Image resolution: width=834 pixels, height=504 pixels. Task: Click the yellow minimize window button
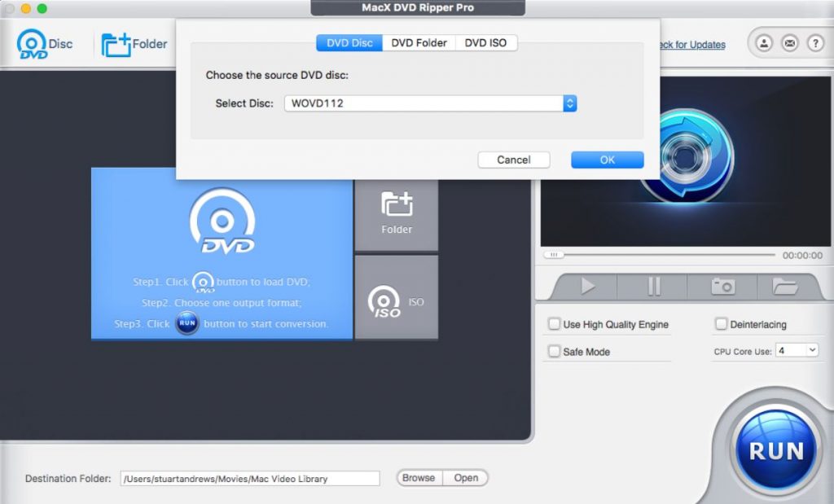pos(25,8)
